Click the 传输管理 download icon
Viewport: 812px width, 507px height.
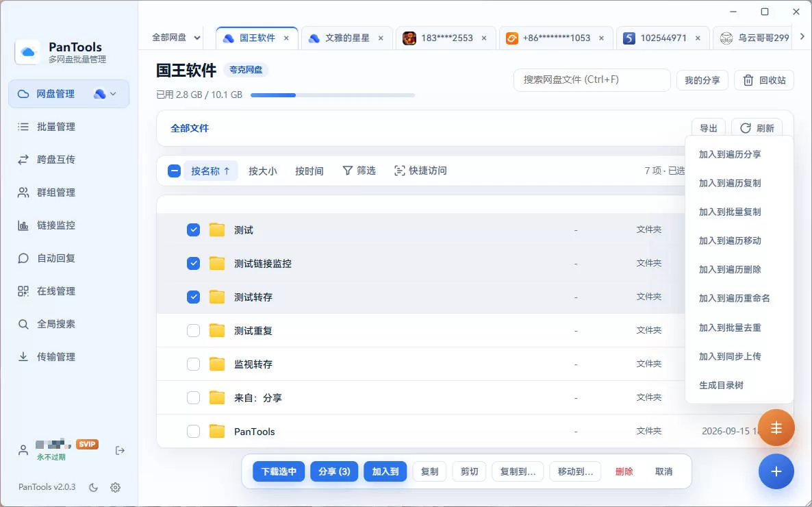click(x=23, y=357)
